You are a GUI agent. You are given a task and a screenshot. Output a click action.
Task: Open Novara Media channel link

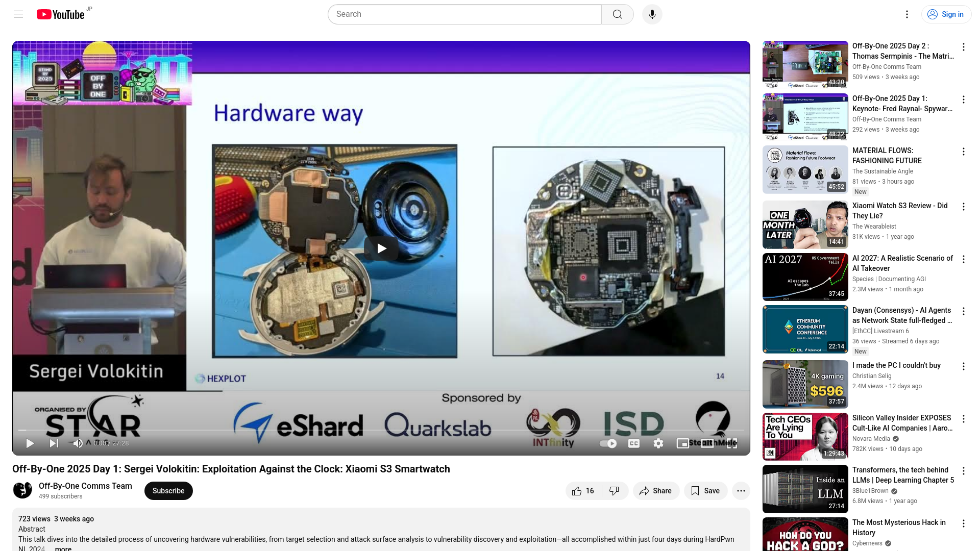(x=871, y=439)
